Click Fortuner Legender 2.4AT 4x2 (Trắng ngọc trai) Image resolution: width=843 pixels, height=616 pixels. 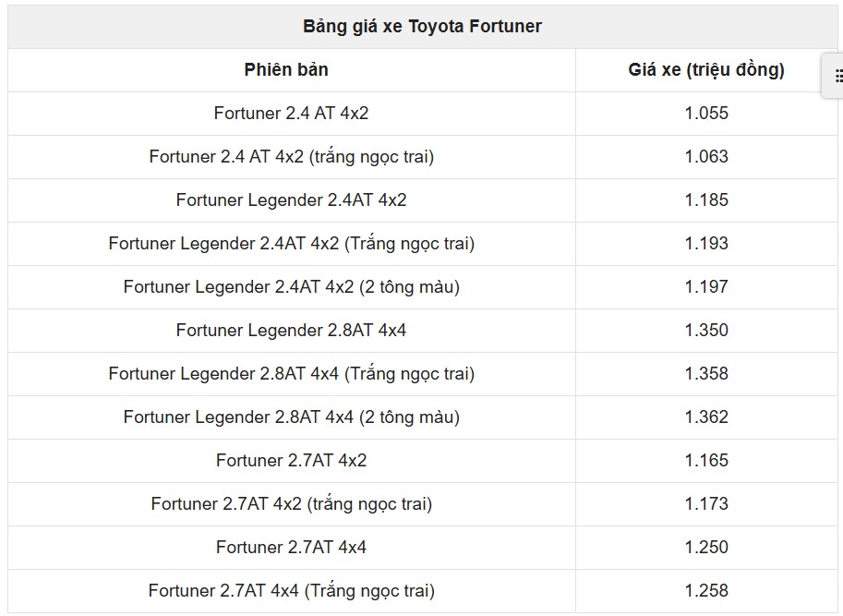coord(292,244)
